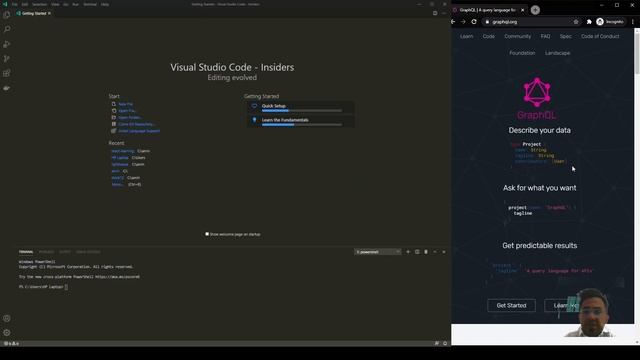Click the Open Folder link
Screen dimensions: 640x360
click(130, 118)
